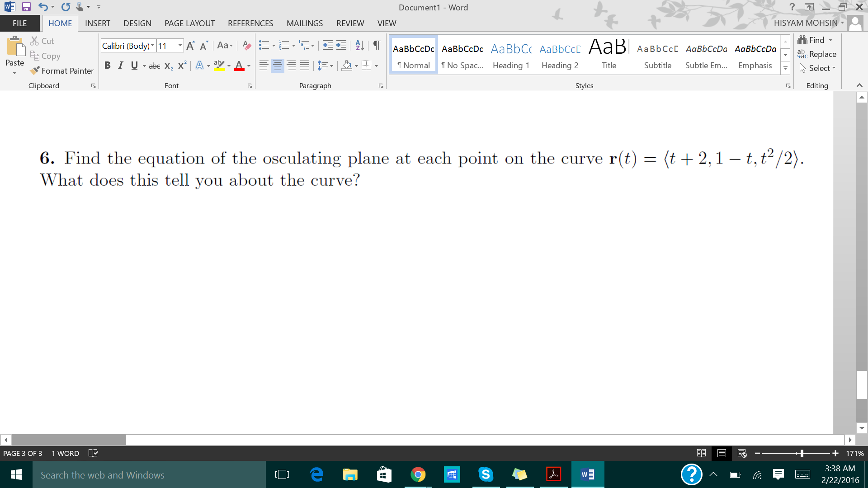The height and width of the screenshot is (488, 868).
Task: Apply Subscript formatting
Action: coord(168,66)
